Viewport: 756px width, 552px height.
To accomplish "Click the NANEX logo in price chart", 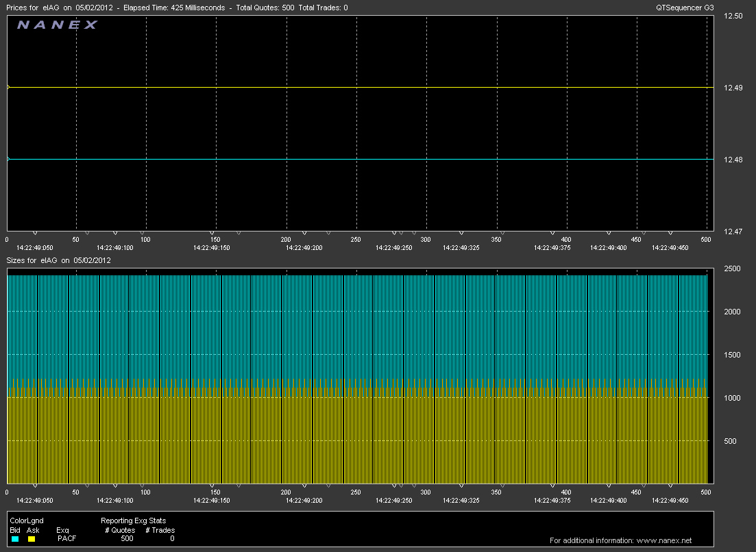I will [x=57, y=25].
